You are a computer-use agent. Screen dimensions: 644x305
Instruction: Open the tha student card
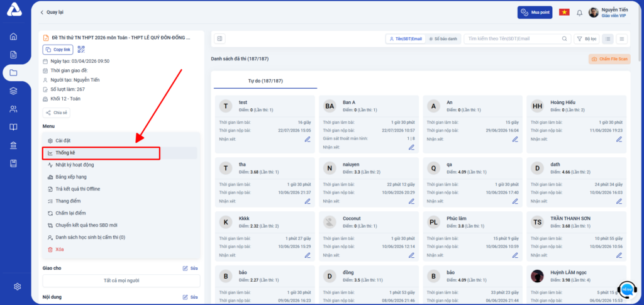pos(265,182)
